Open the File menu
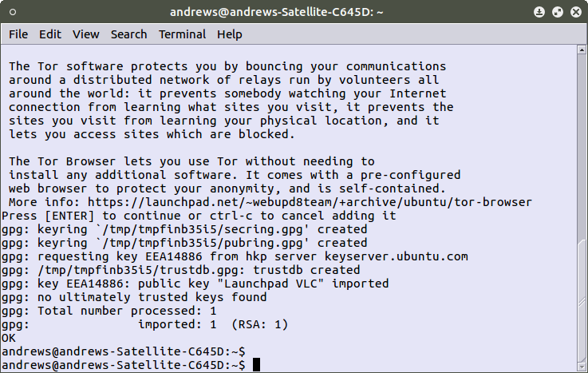 [x=18, y=34]
